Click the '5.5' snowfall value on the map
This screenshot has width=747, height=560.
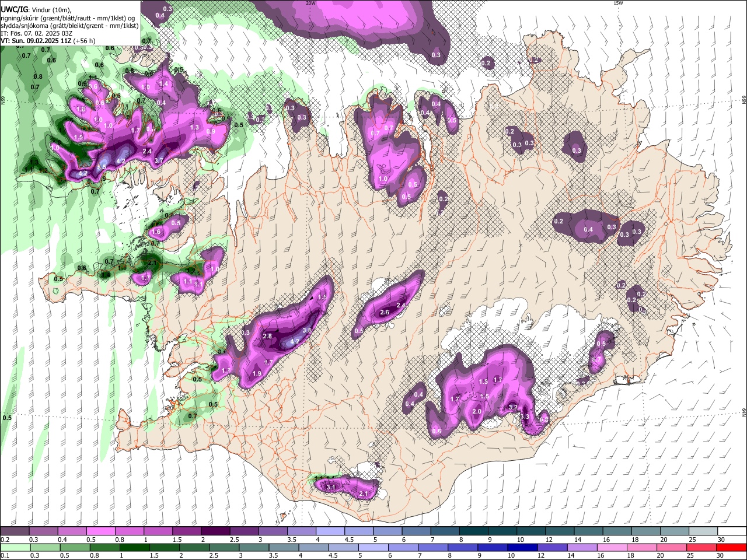coord(102,167)
